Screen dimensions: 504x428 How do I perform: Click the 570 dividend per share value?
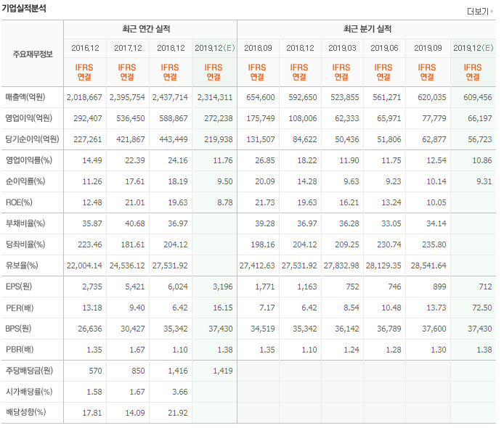[95, 371]
